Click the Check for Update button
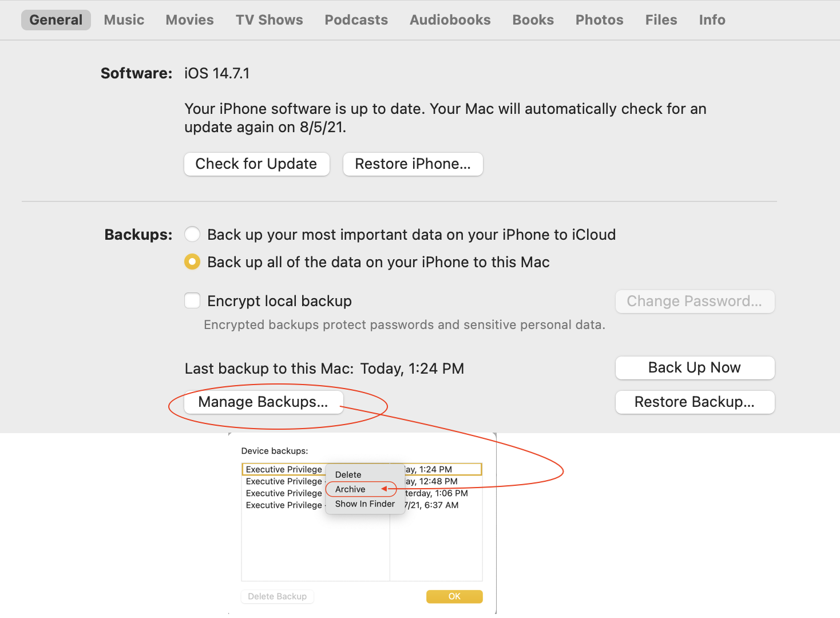Viewport: 840px width, 618px height. [x=256, y=164]
